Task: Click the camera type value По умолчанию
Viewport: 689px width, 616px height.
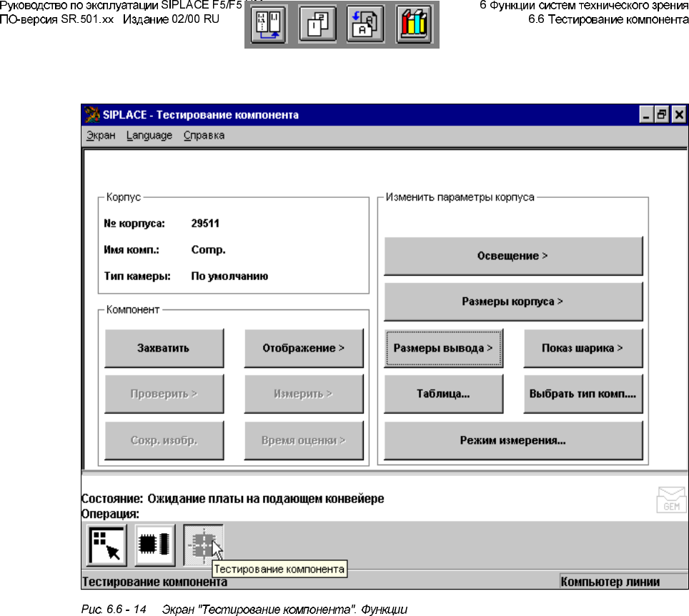Action: point(229,277)
